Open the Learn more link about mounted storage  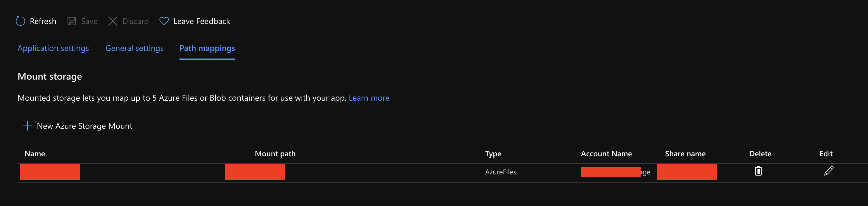click(369, 98)
